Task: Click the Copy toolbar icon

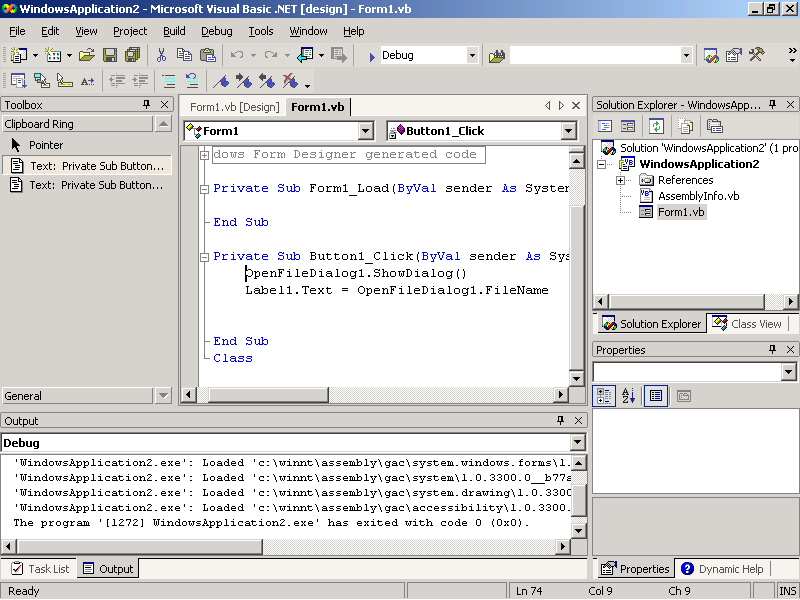Action: [184, 55]
